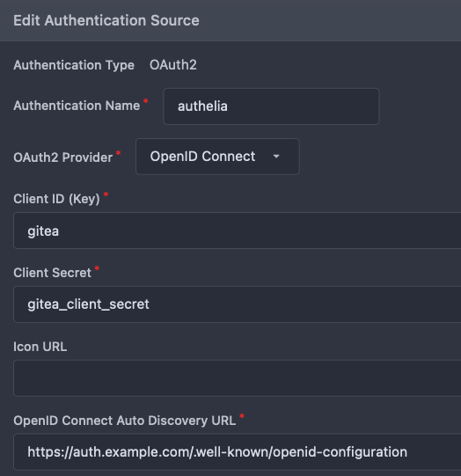Screen dimensions: 461x476
Task: Click the Authentication Type label
Action: [x=74, y=65]
